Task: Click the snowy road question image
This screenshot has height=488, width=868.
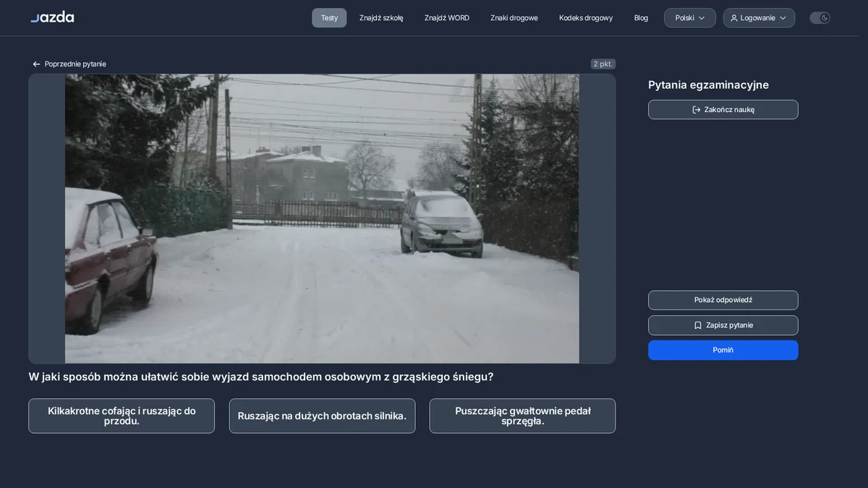Action: 322,218
